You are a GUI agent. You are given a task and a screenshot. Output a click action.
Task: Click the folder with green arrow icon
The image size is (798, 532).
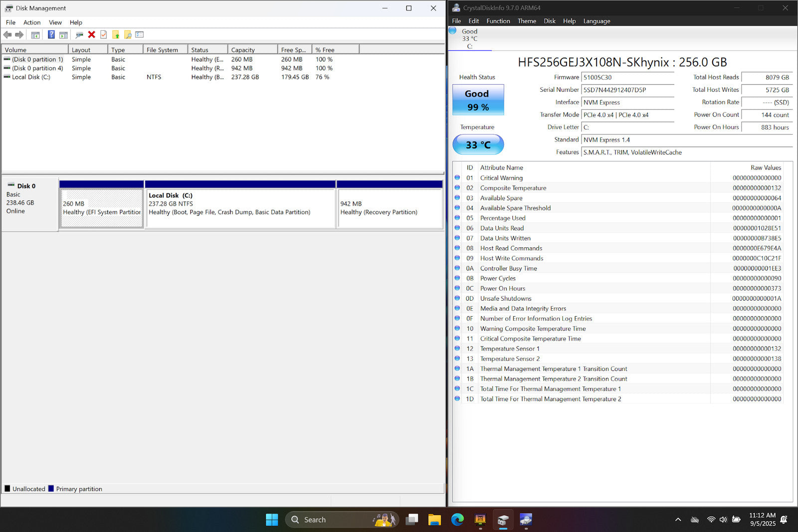coord(116,35)
